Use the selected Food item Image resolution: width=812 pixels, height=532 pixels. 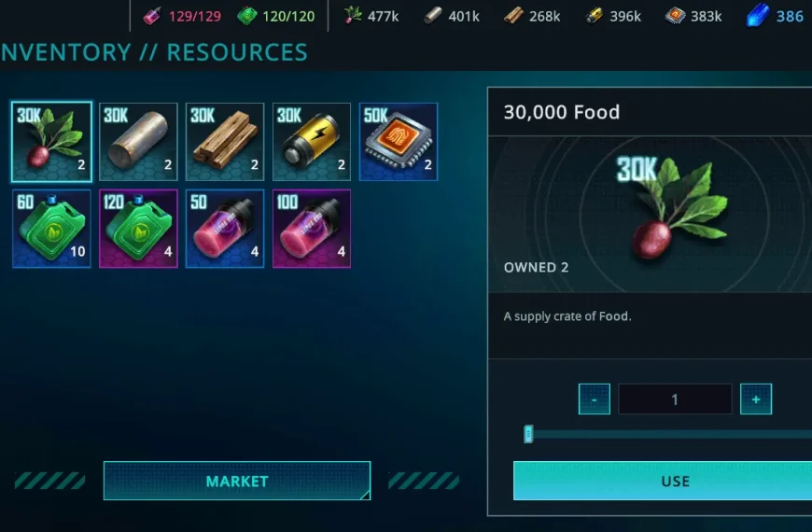pyautogui.click(x=663, y=481)
